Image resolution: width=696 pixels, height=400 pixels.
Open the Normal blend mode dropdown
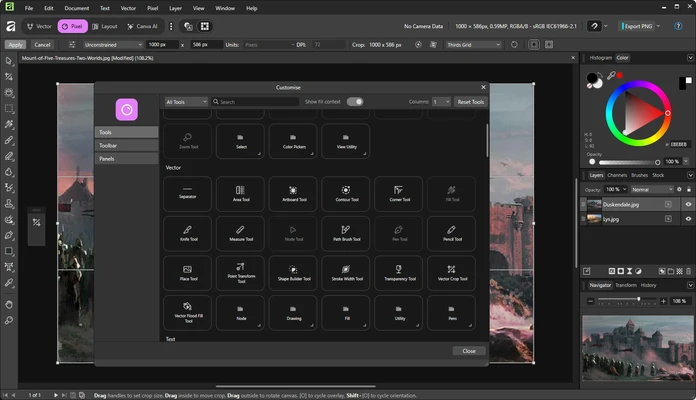tap(652, 190)
